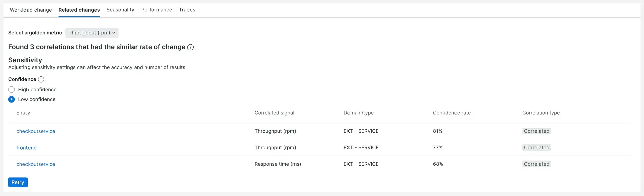
Task: Switch to the Workload change tab
Action: [x=31, y=10]
